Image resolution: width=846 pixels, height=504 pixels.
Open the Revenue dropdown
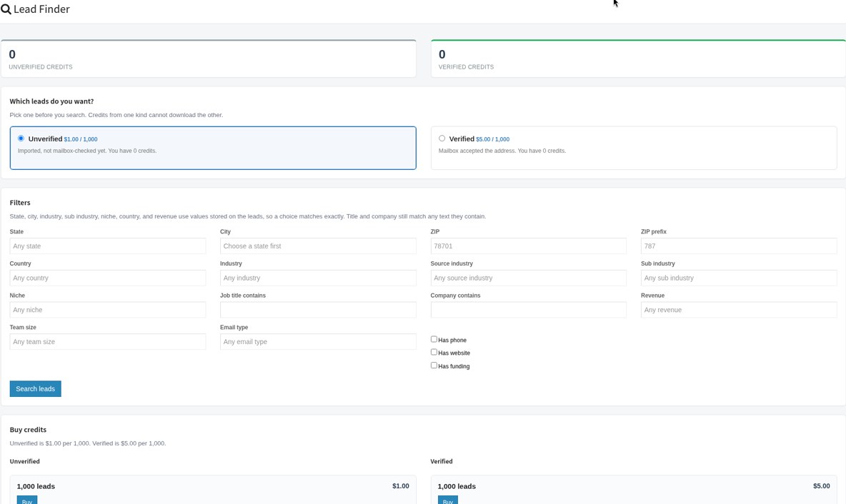pyautogui.click(x=739, y=309)
